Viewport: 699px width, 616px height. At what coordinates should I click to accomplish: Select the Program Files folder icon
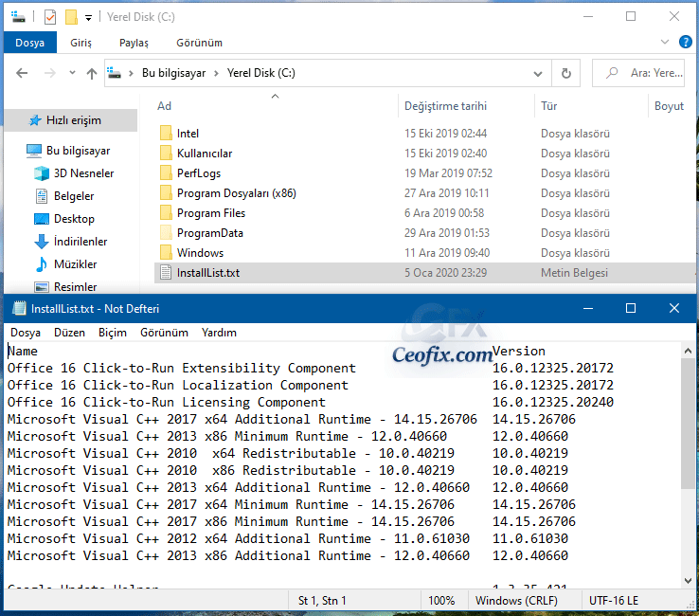166,213
